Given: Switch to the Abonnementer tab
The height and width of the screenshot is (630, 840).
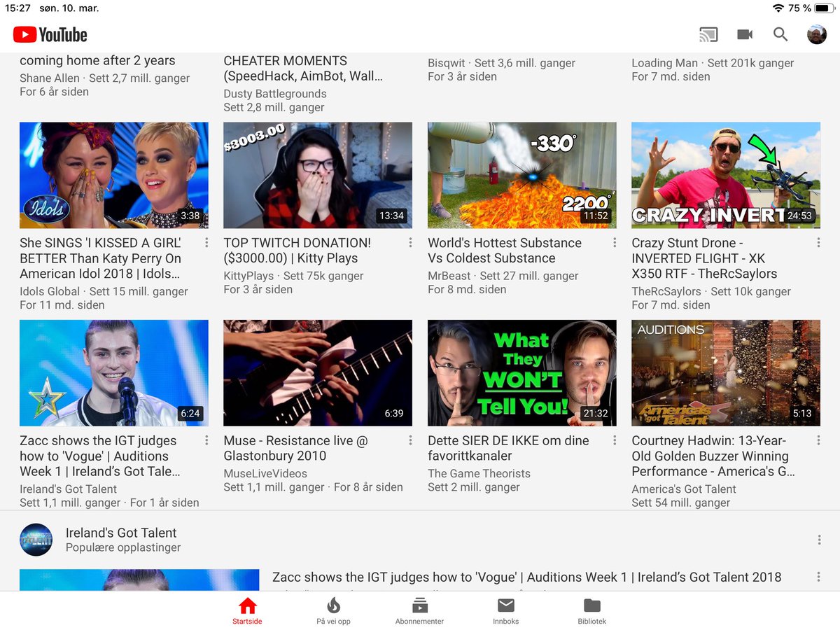Looking at the screenshot, I should click(419, 611).
